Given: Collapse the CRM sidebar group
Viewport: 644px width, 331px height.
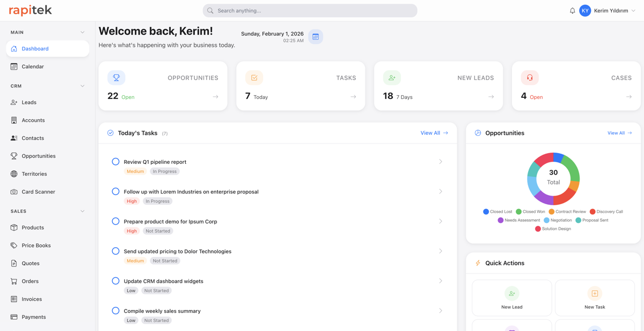Looking at the screenshot, I should (82, 85).
